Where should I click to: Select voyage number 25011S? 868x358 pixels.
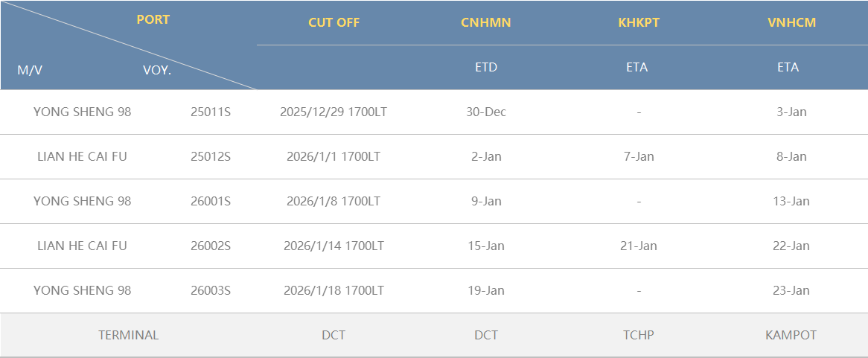coord(211,112)
